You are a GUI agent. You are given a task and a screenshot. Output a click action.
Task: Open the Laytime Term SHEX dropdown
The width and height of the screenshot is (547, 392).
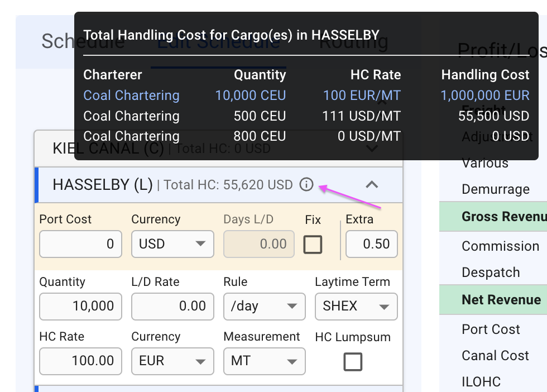click(356, 306)
